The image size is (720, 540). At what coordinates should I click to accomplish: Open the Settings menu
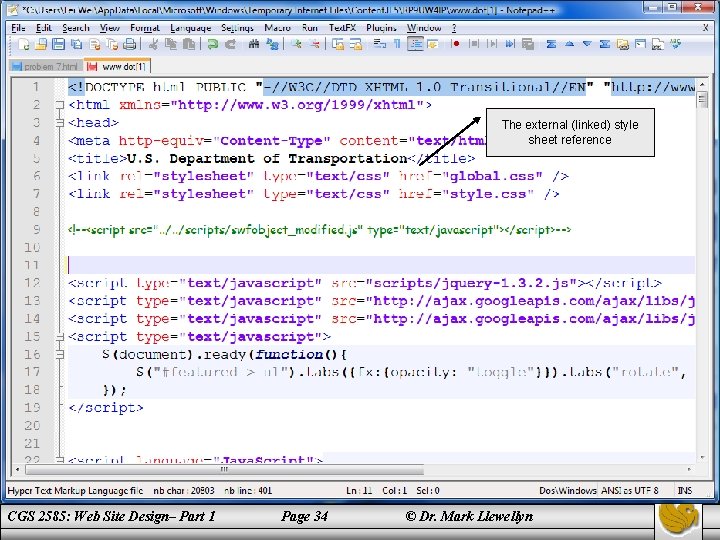click(237, 28)
